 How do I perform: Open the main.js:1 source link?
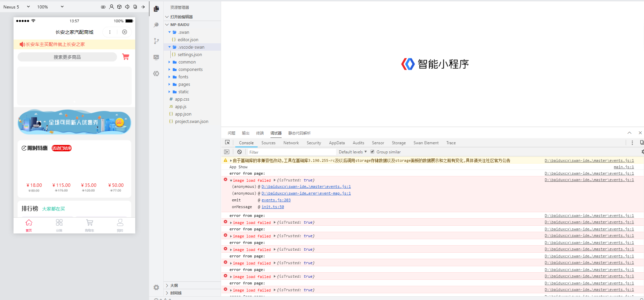click(624, 167)
